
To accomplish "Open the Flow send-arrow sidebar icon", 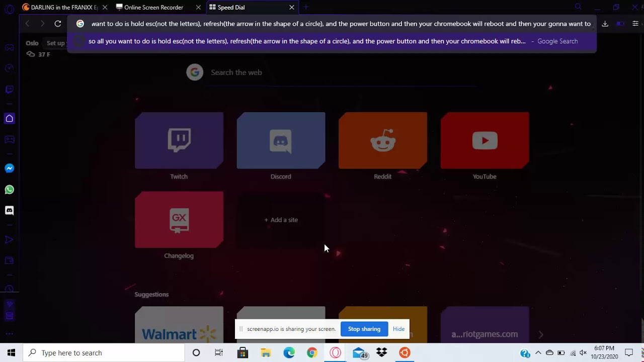I will (9, 240).
